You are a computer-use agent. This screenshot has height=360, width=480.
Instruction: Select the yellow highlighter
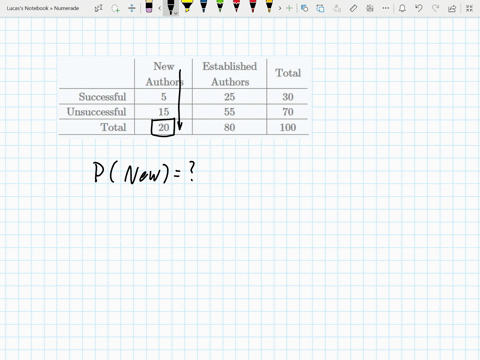[x=187, y=7]
